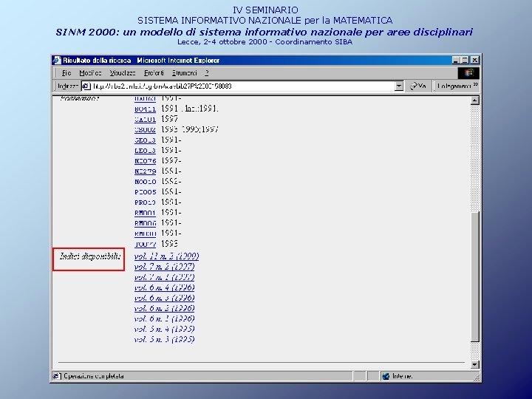Open the LE013 library link
Viewport: 532px width, 399px height.
click(x=145, y=150)
